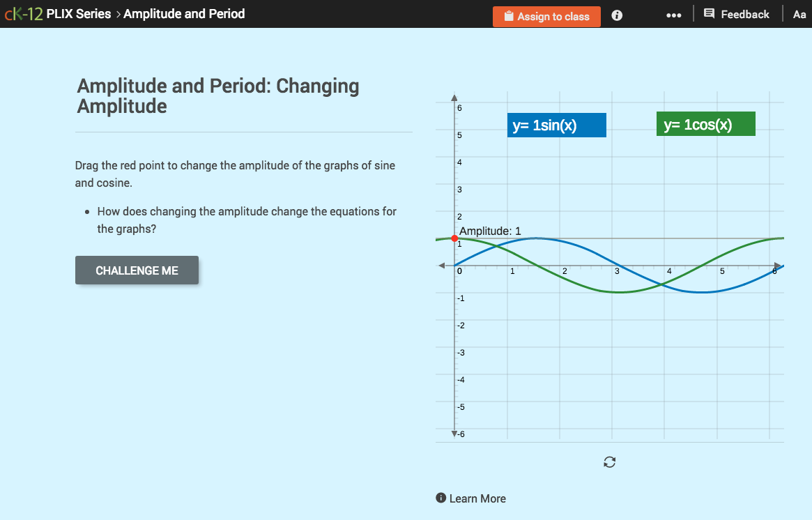Viewport: 812px width, 520px height.
Task: Open the PLIX Series breadcrumb
Action: [x=77, y=14]
